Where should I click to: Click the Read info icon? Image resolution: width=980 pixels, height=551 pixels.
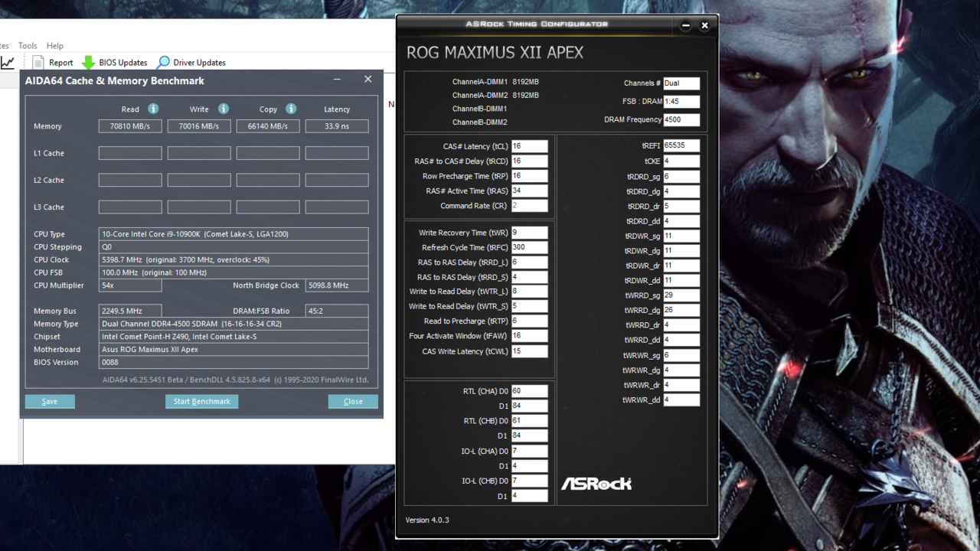(x=153, y=109)
